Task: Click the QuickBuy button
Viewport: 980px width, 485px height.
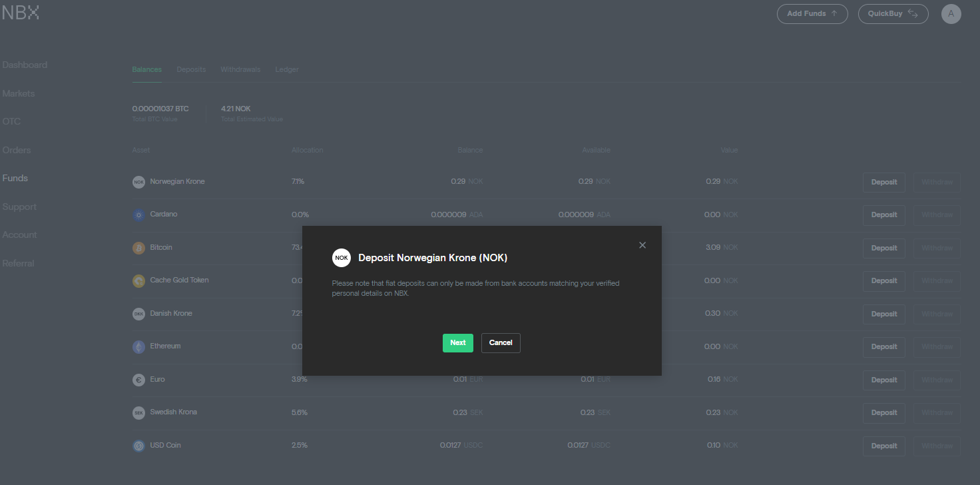Action: [x=893, y=14]
